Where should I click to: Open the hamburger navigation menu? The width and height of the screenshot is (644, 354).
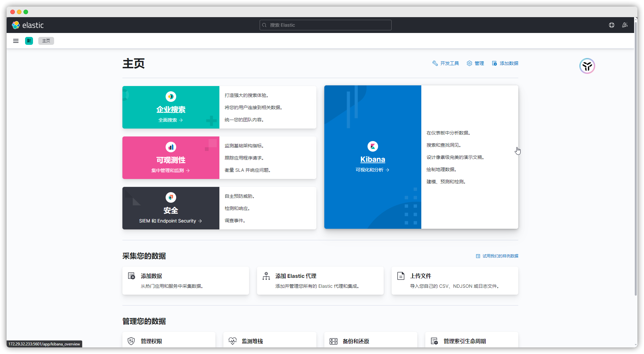[16, 41]
